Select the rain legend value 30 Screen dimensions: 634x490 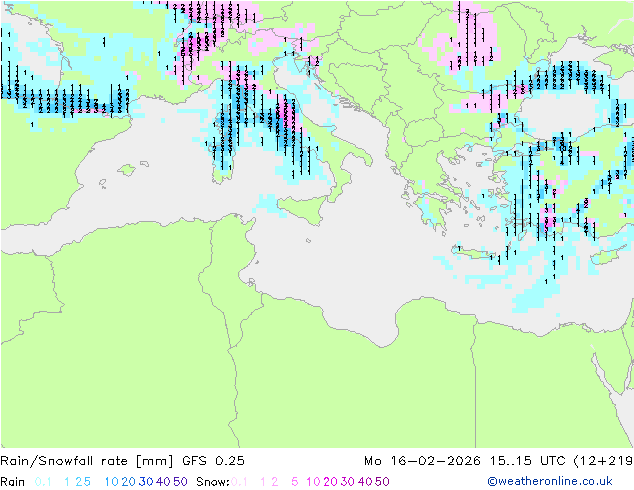[146, 482]
